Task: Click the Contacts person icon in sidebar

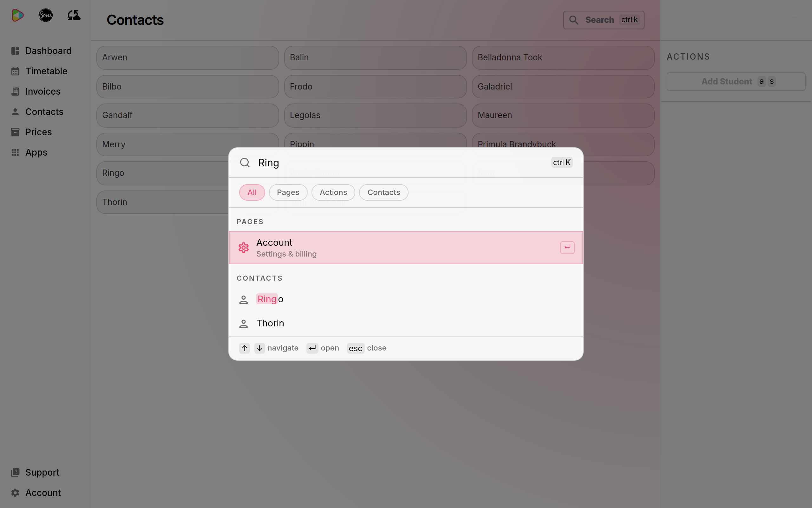Action: click(15, 112)
